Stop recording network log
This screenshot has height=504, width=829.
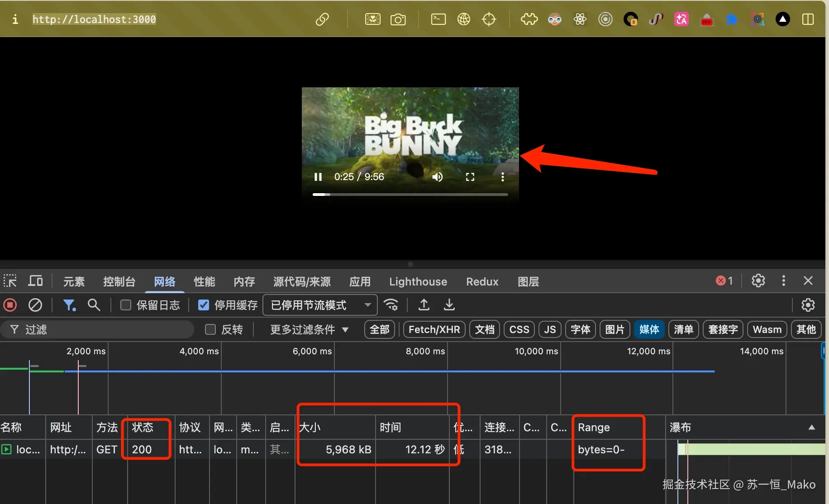click(x=10, y=305)
